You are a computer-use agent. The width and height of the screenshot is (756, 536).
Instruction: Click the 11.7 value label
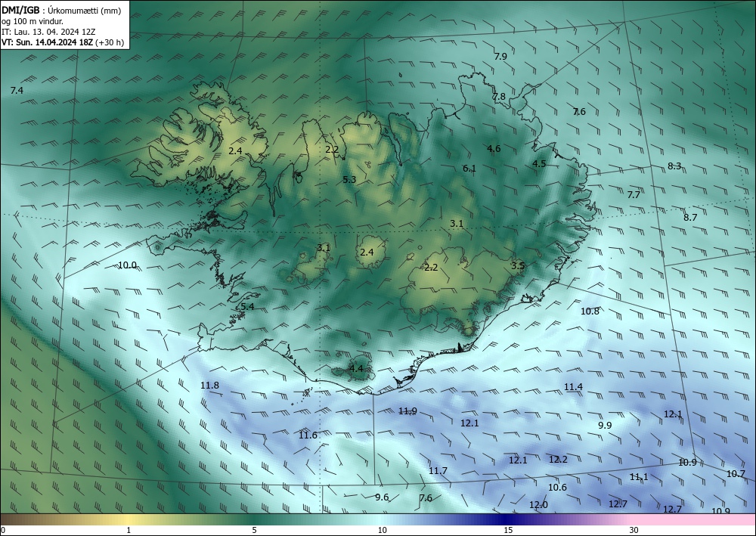[438, 470]
